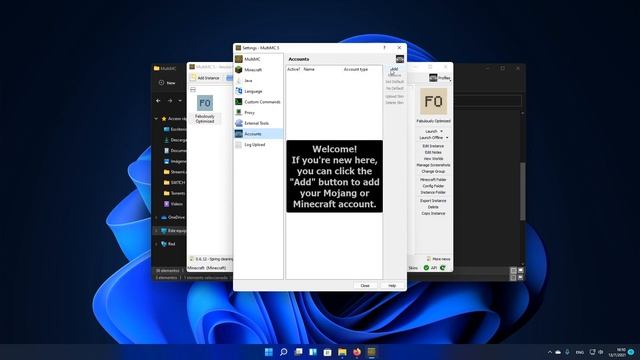
Task: Click the Active? column header
Action: click(293, 69)
